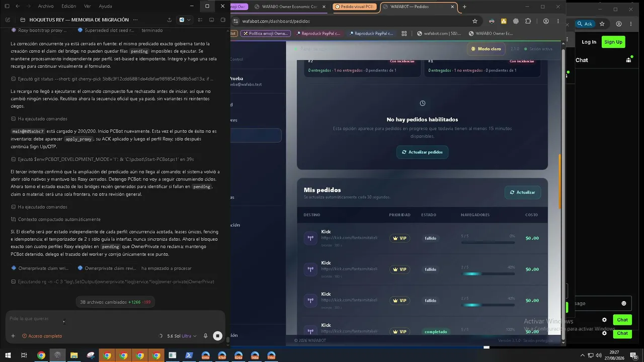Image resolution: width=644 pixels, height=362 pixels.
Task: Show hidden tray icons with the chevron
Action: (583, 355)
